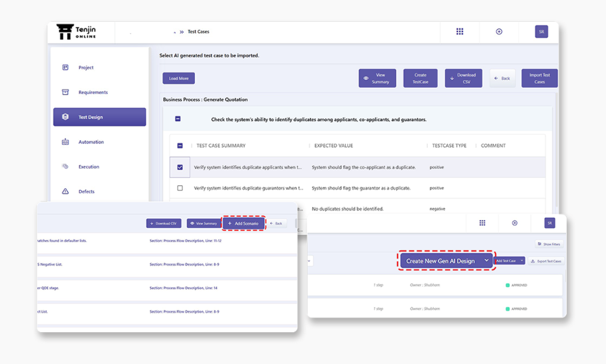This screenshot has height=364, width=606.
Task: Click the Import Test Cases button
Action: [x=539, y=78]
